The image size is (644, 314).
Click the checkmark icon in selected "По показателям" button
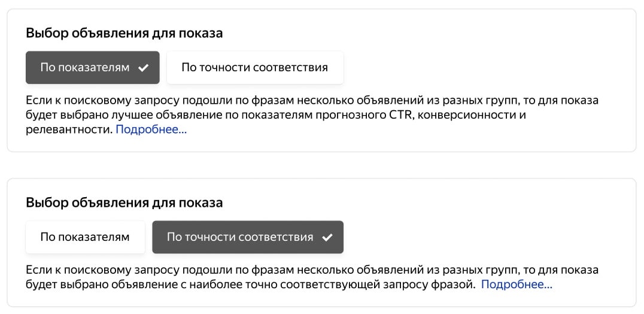(144, 68)
